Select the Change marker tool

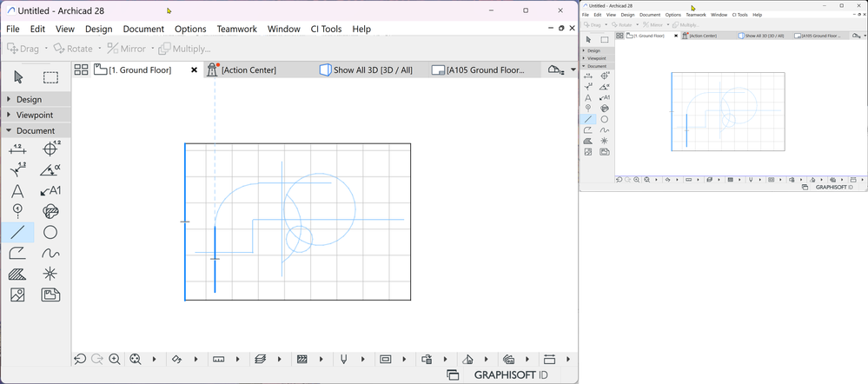tap(51, 211)
